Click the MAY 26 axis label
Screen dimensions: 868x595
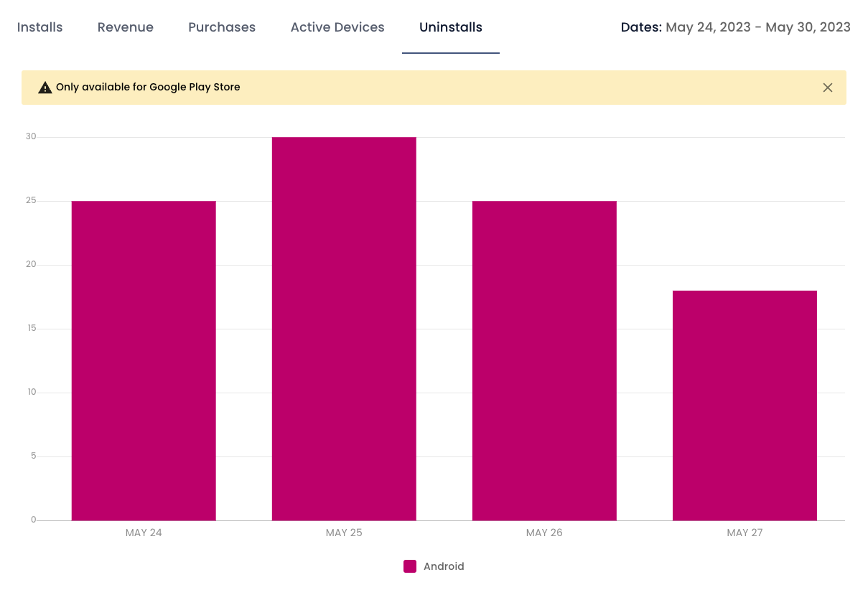(x=544, y=533)
